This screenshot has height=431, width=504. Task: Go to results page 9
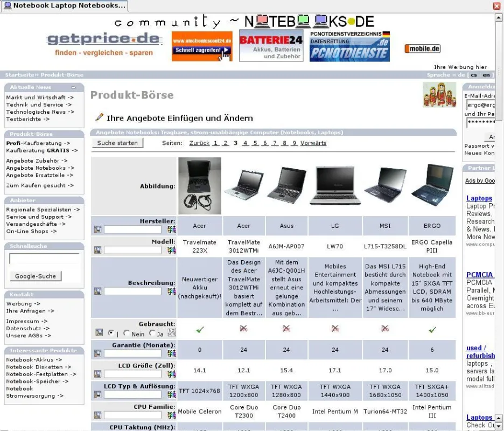294,143
